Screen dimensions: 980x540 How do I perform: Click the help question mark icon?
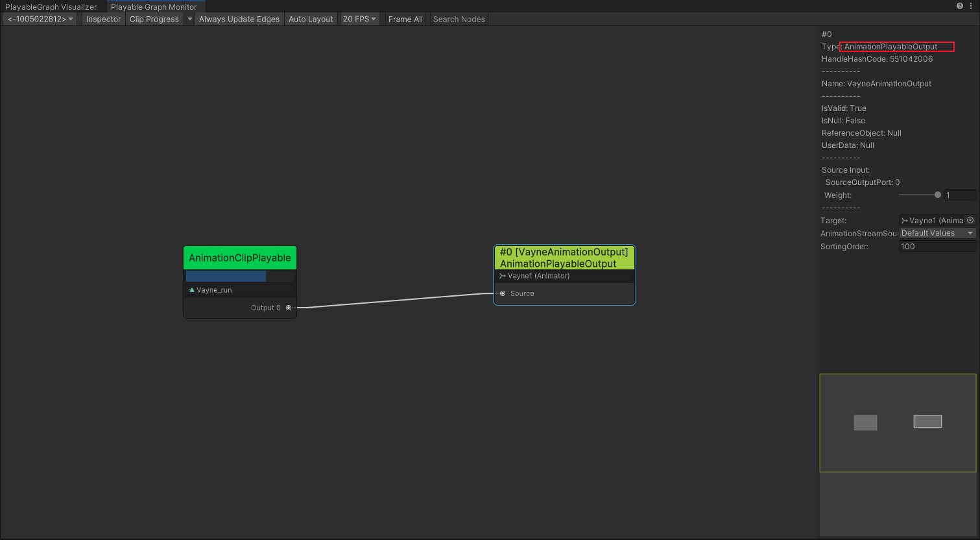959,6
